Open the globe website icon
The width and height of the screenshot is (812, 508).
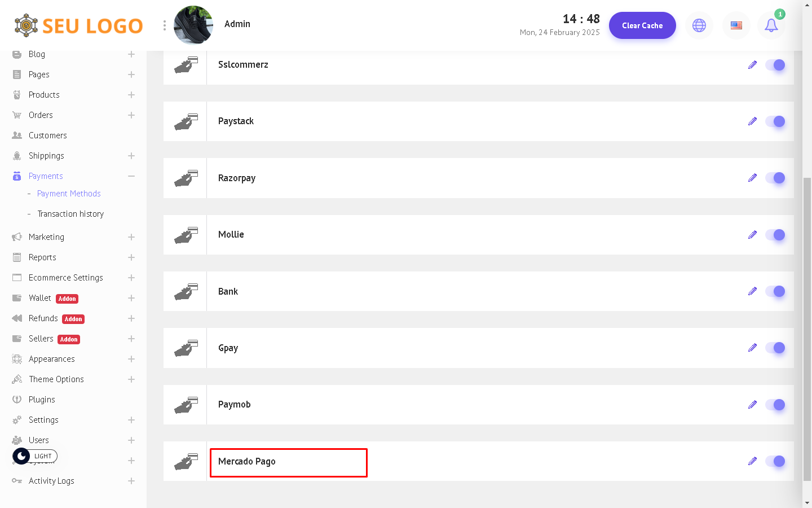(699, 25)
